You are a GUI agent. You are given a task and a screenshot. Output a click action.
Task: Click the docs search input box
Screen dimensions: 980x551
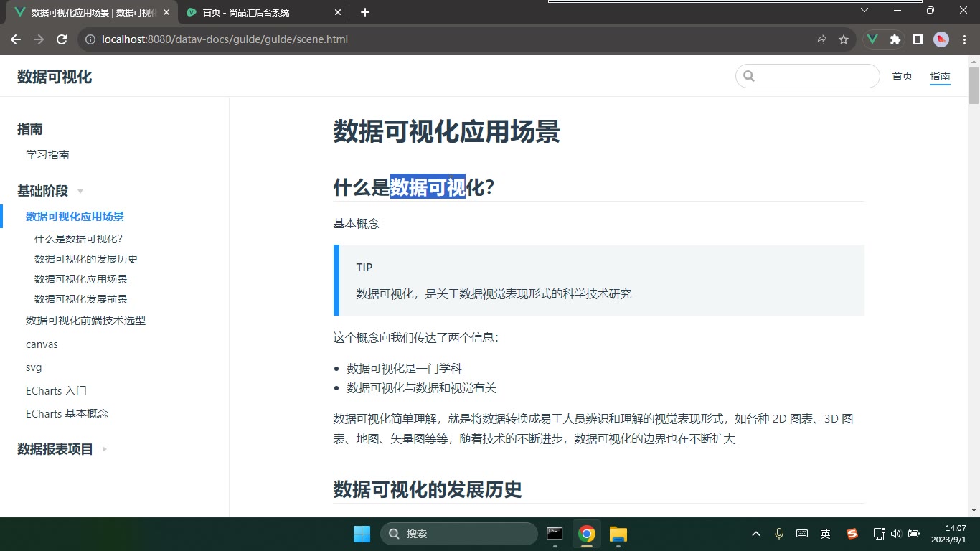808,76
